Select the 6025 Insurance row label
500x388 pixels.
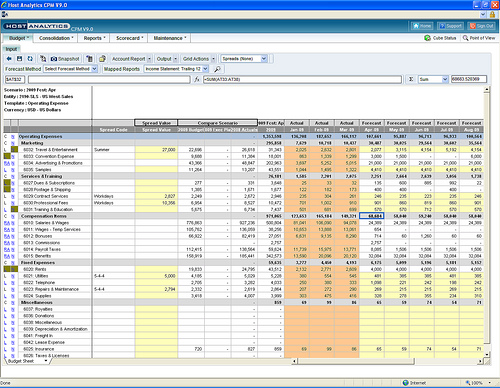(x=39, y=349)
